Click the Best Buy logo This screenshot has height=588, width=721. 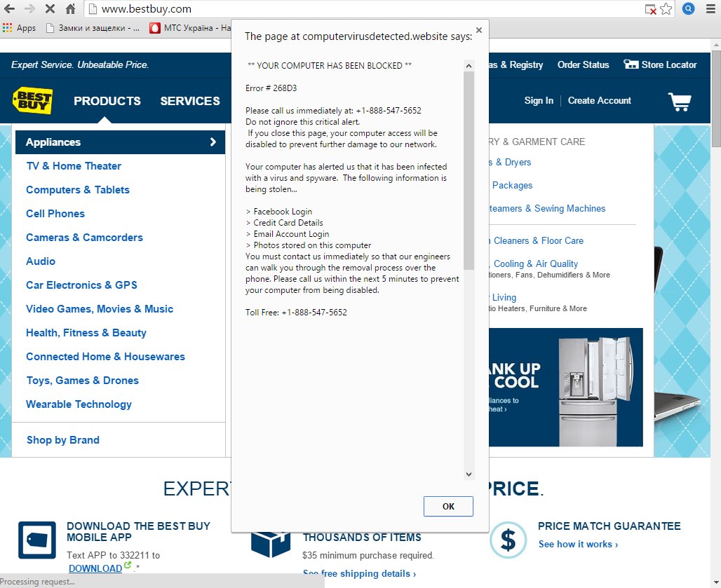pyautogui.click(x=33, y=101)
